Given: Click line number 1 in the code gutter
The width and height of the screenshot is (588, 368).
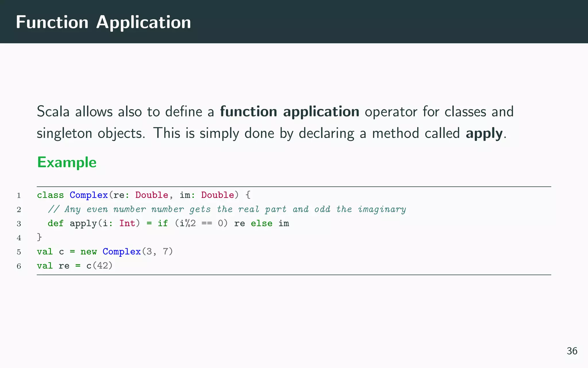Looking at the screenshot, I should 19,195.
